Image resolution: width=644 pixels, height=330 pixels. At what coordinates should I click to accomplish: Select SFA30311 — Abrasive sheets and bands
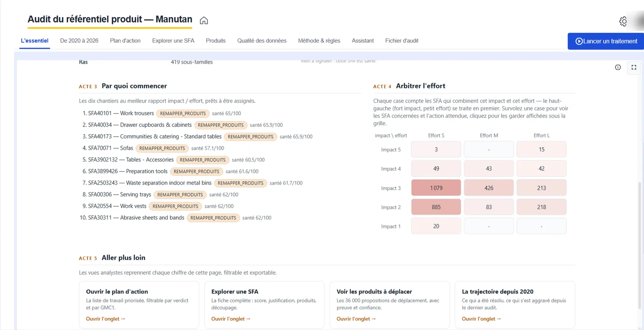tap(136, 218)
